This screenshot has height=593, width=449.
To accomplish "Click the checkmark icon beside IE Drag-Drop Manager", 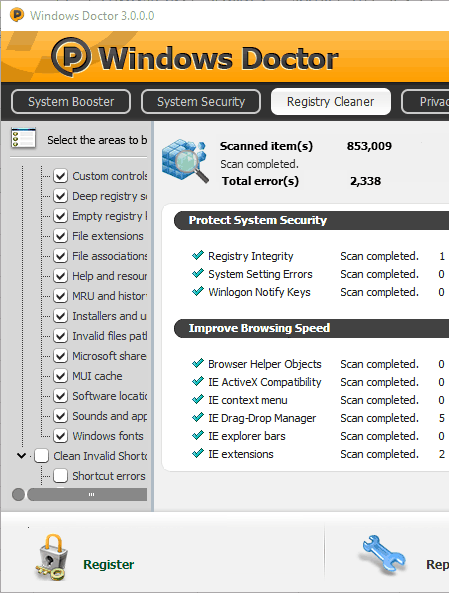I will click(198, 418).
